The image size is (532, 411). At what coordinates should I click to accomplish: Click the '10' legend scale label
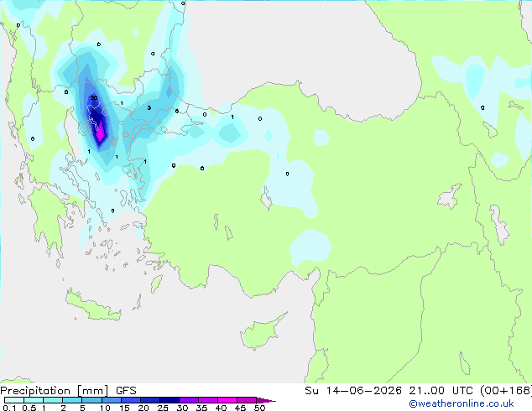click(x=105, y=408)
